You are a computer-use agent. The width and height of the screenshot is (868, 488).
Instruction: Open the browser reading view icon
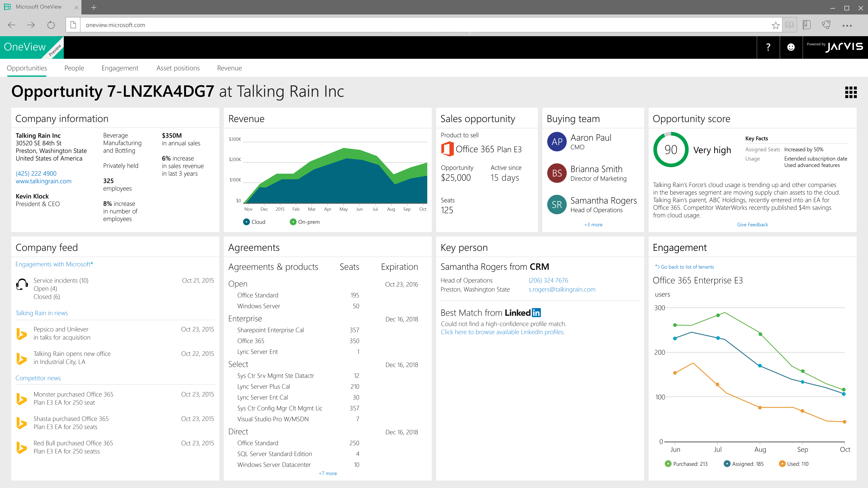click(789, 25)
